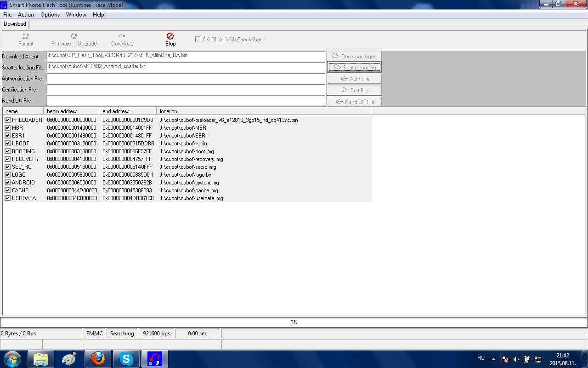Viewport: 588px width, 368px height.
Task: Open Skype from the taskbar
Action: pos(126,359)
